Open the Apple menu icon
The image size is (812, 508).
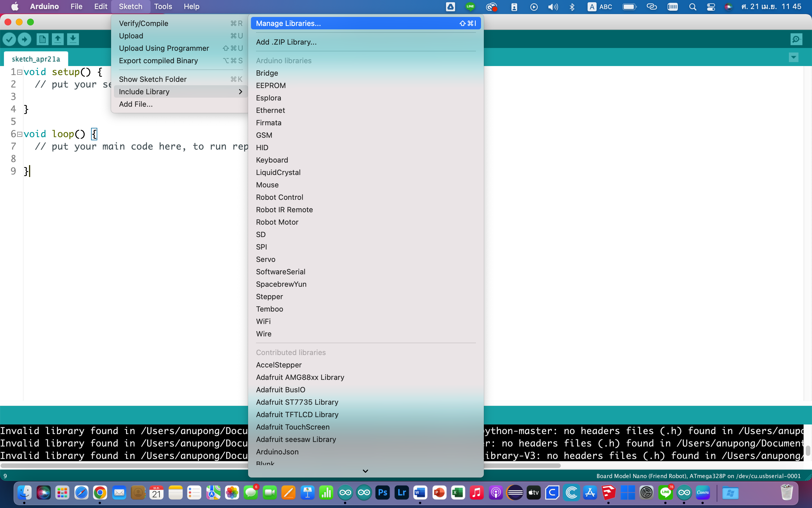tap(15, 6)
